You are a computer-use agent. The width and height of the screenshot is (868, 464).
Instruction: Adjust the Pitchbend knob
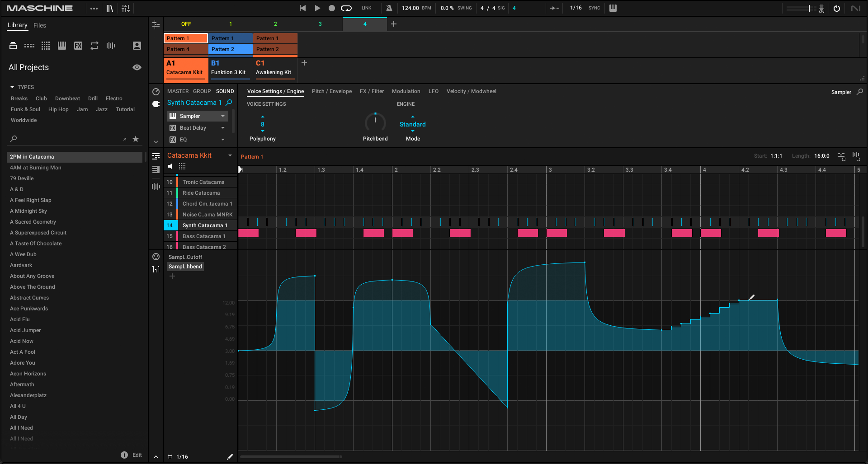point(375,122)
